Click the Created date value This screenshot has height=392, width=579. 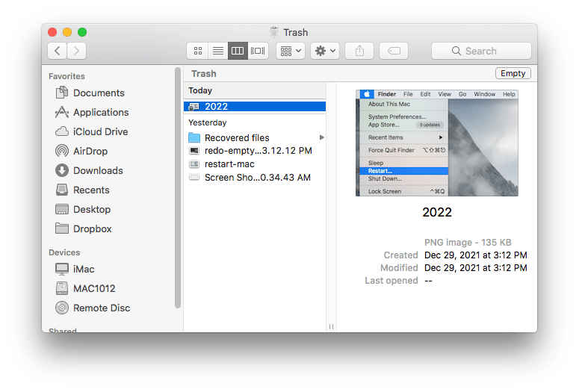tap(476, 255)
